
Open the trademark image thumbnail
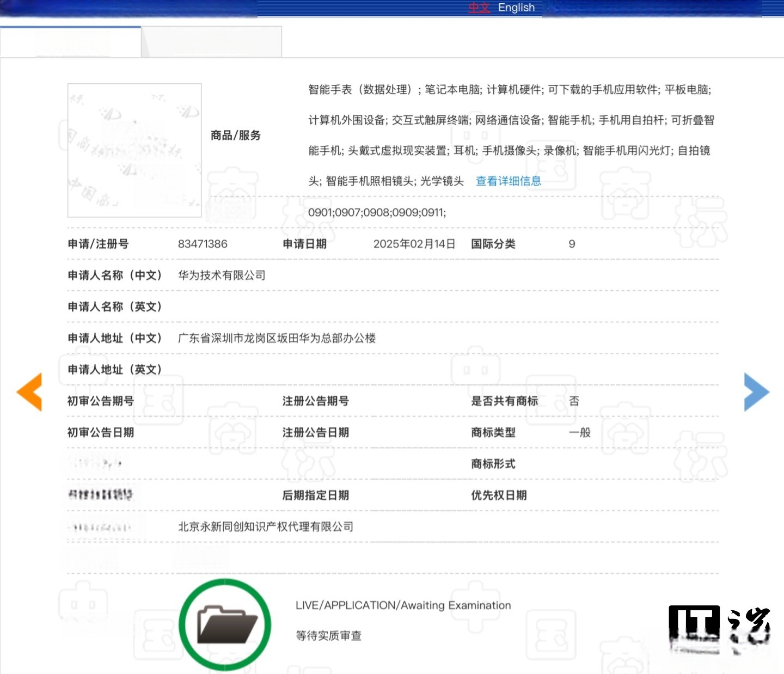tap(134, 150)
